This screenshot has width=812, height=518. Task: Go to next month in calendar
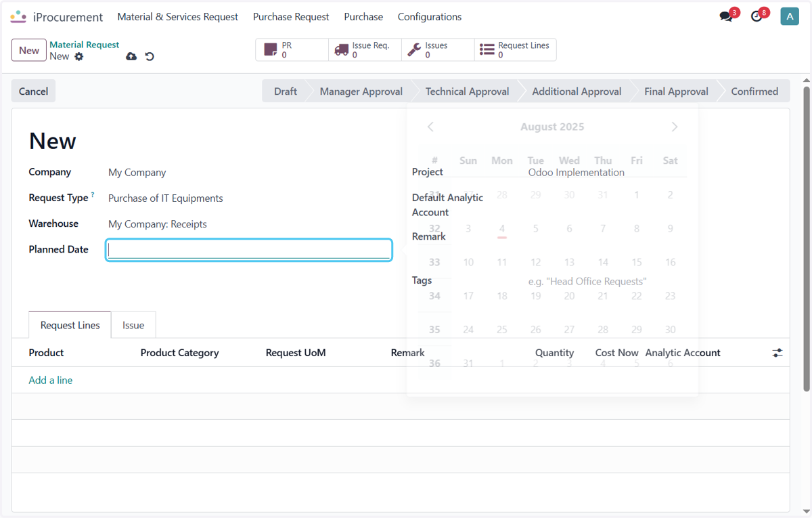pos(675,127)
